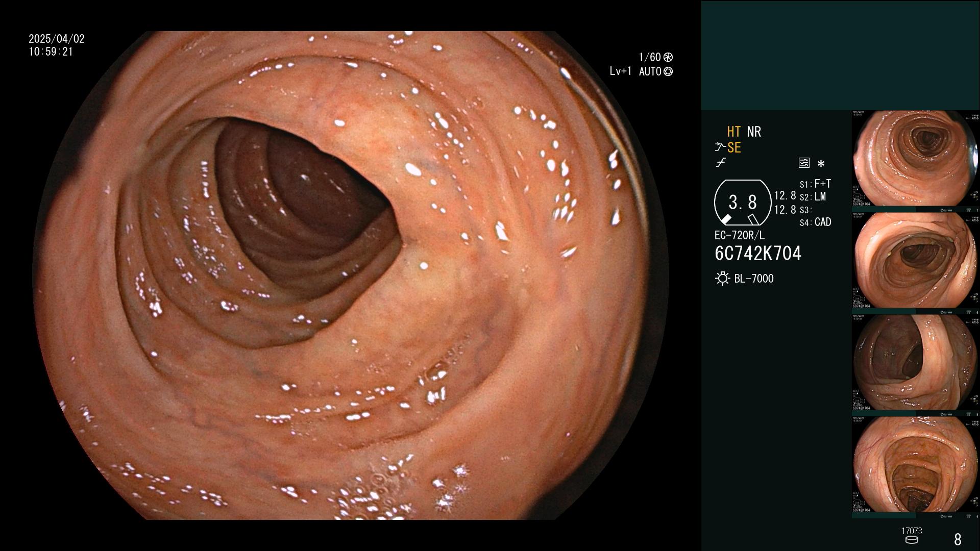Open the image settings sliders icon
This screenshot has width=980, height=551.
(x=804, y=163)
